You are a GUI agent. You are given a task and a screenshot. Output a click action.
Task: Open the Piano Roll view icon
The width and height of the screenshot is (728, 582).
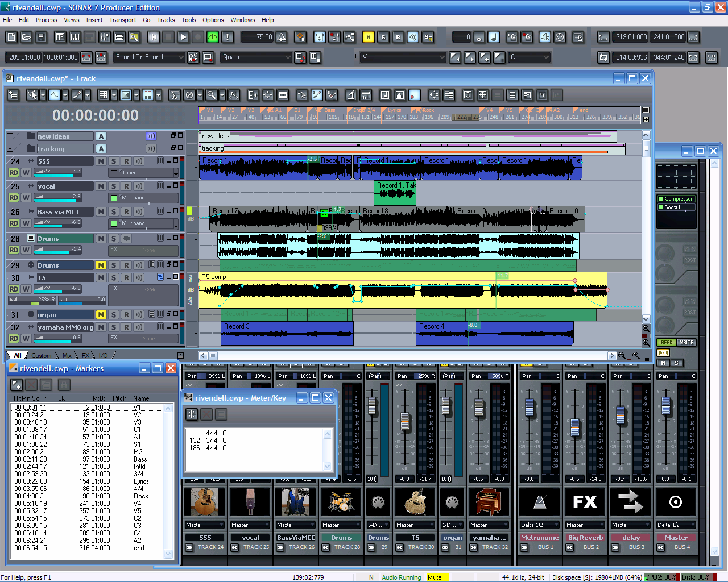click(75, 37)
